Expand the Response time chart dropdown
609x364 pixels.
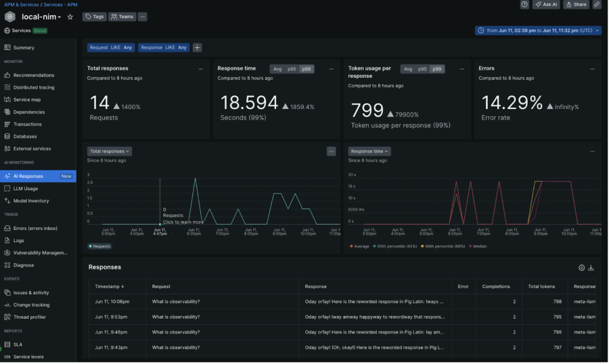[369, 152]
